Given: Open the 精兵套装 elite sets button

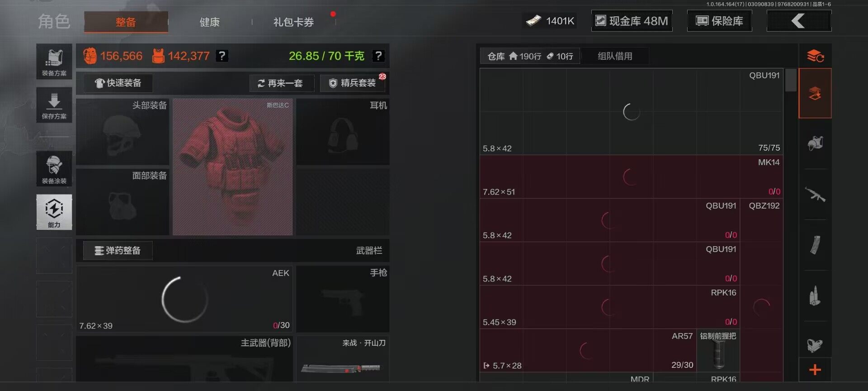Looking at the screenshot, I should pyautogui.click(x=353, y=83).
